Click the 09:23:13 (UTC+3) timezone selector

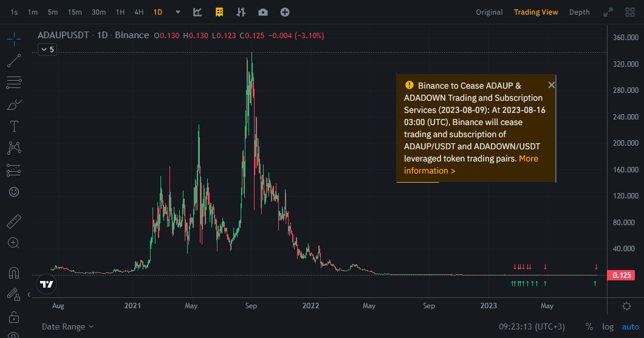pyautogui.click(x=532, y=326)
